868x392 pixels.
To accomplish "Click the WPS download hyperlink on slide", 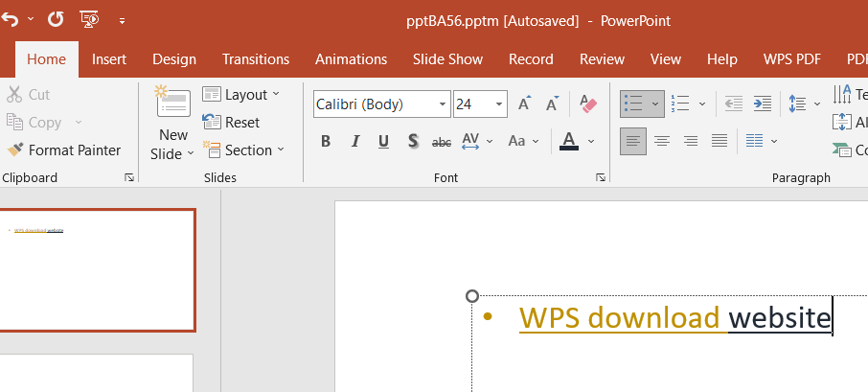I will pos(619,318).
